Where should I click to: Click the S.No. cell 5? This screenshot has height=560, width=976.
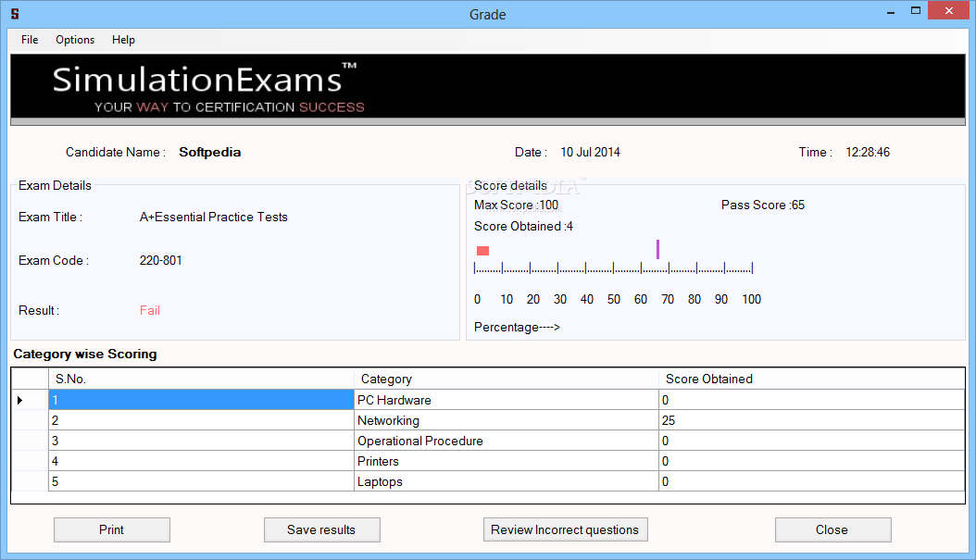[201, 481]
